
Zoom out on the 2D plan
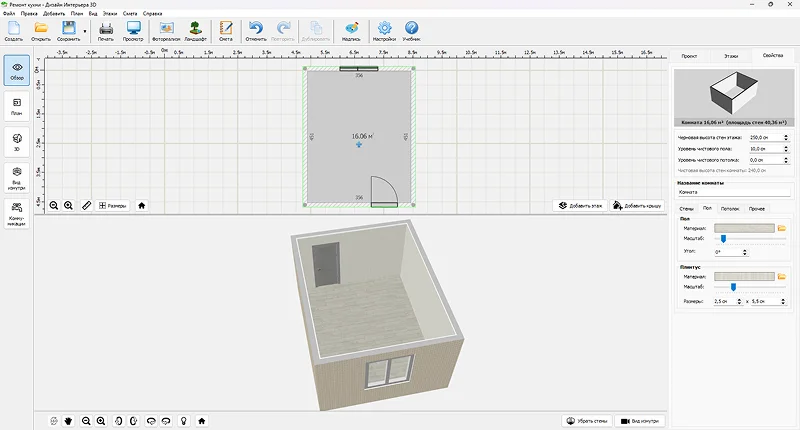pos(54,206)
